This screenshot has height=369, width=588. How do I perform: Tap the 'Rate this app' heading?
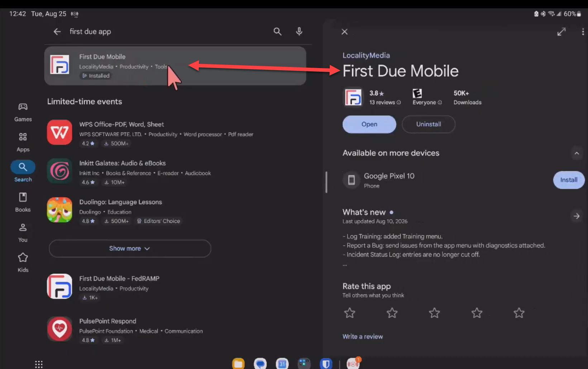tap(367, 286)
